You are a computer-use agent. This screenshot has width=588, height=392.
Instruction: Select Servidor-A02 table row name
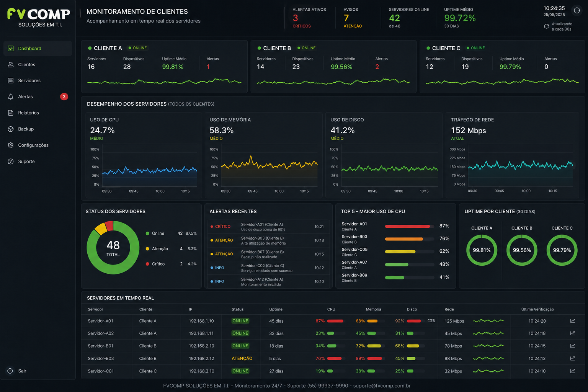(101, 333)
